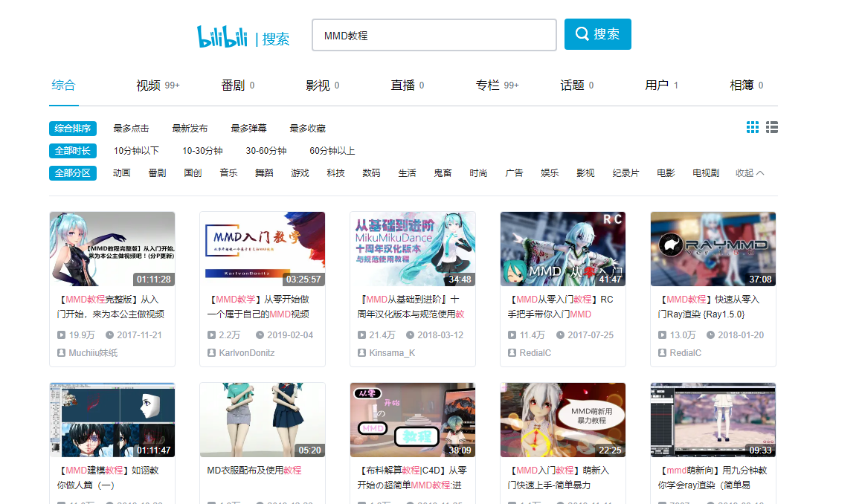The width and height of the screenshot is (862, 504).
Task: Filter by 音乐 category
Action: pos(228,173)
